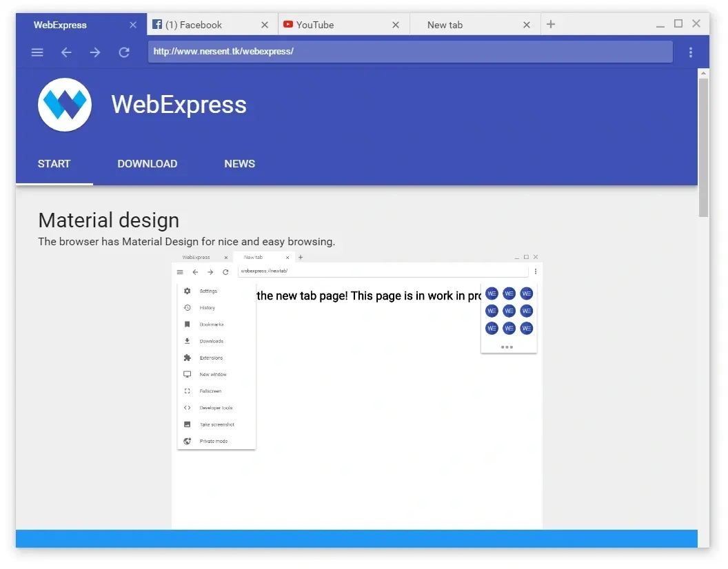Click the Material design heading
The height and width of the screenshot is (569, 728).
pos(109,220)
